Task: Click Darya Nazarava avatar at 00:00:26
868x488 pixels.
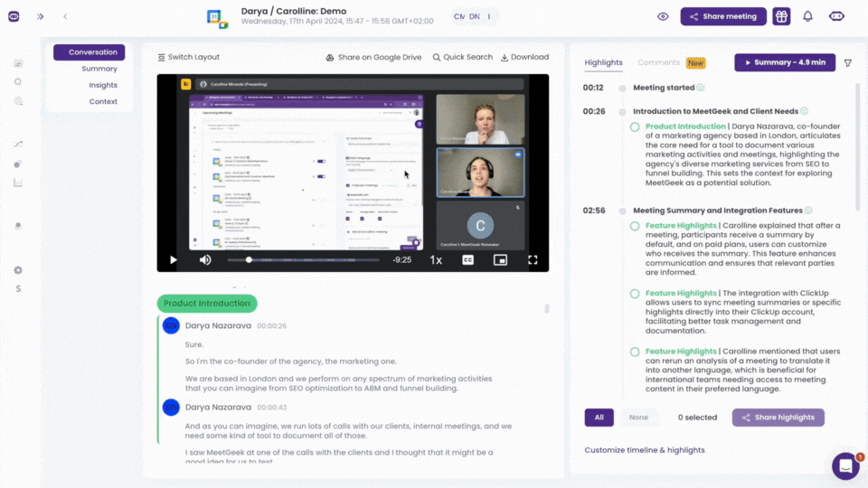Action: 171,325
